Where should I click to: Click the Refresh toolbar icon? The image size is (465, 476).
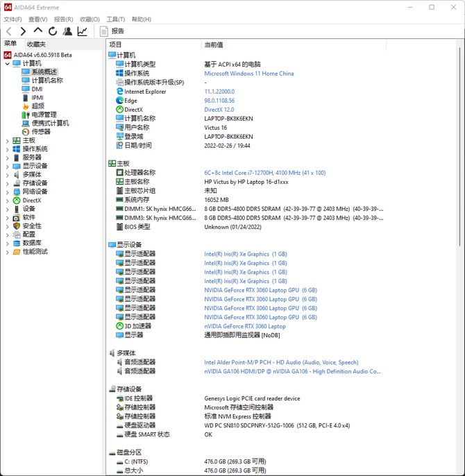tap(53, 31)
